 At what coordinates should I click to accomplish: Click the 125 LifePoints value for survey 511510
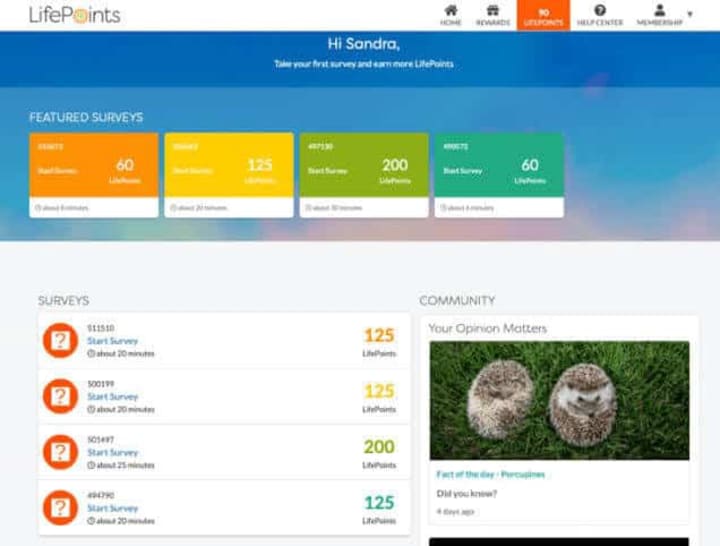[379, 335]
